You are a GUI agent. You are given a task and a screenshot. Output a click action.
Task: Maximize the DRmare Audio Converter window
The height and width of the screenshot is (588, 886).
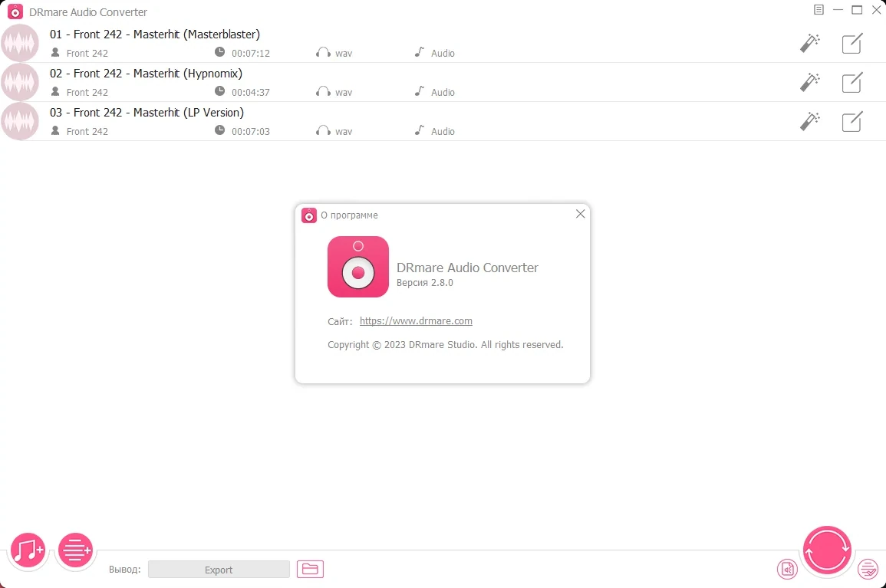857,10
